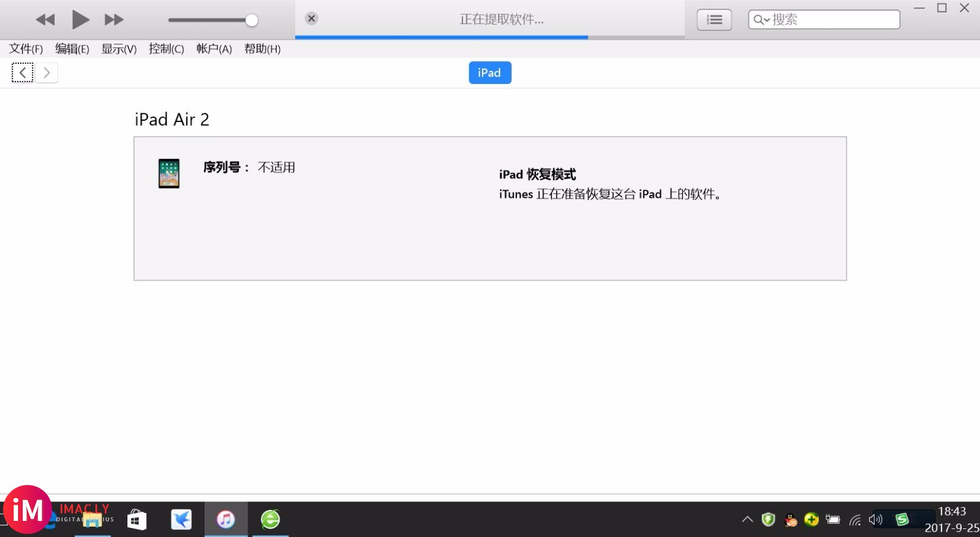The width and height of the screenshot is (980, 537).
Task: Click the play button
Action: coord(80,20)
